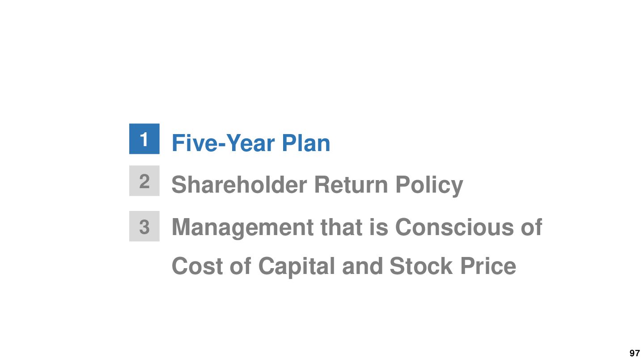644x362 pixels.
Task: Click the page number 97
Action: coord(635,353)
